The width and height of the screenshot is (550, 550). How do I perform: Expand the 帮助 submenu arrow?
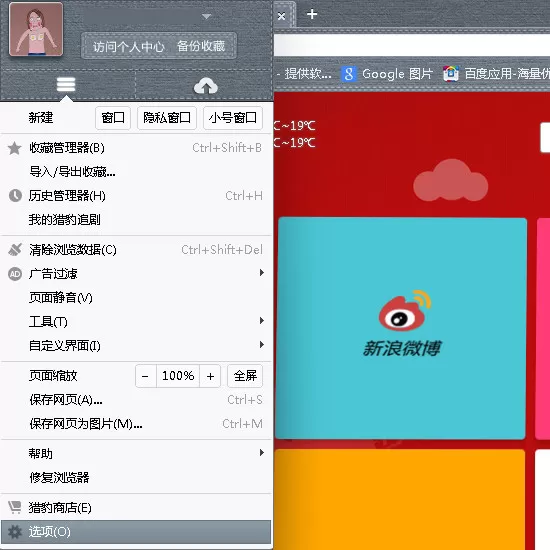click(261, 452)
